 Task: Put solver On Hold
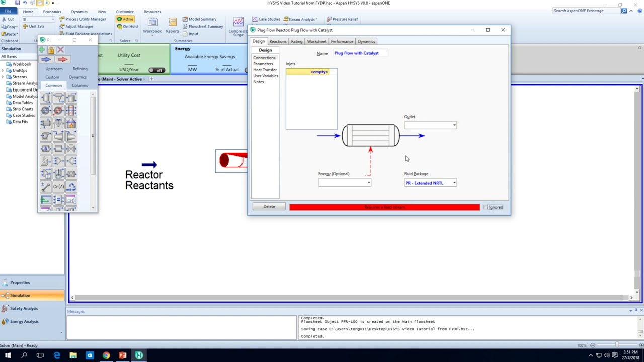[127, 26]
